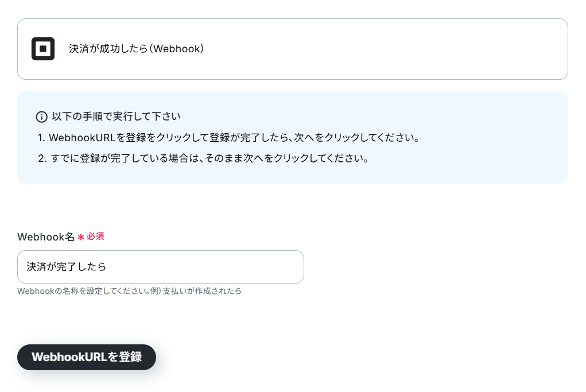Click the info circle icon beside 以下の手順で実行して下さい
Viewport: 586px width, 392px height.
click(41, 117)
